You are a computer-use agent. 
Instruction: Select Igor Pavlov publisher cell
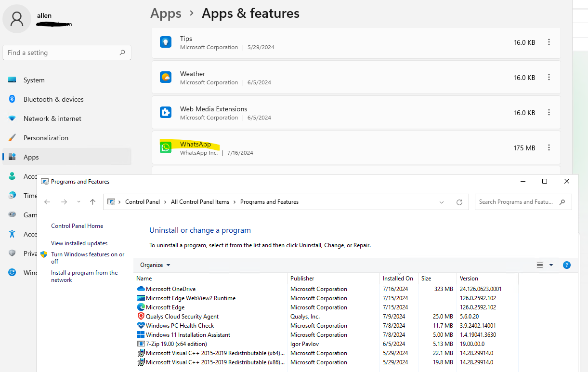(304, 344)
